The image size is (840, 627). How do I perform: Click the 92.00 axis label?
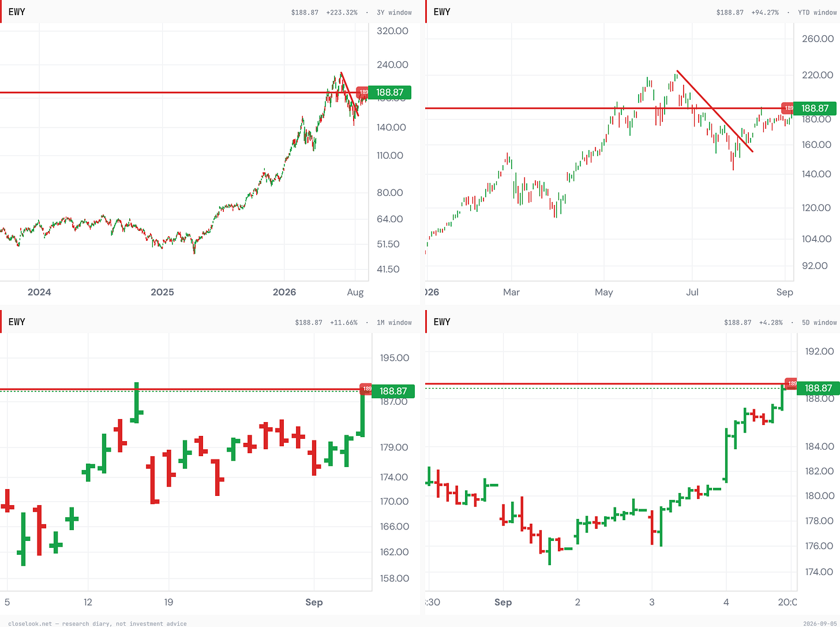point(815,266)
